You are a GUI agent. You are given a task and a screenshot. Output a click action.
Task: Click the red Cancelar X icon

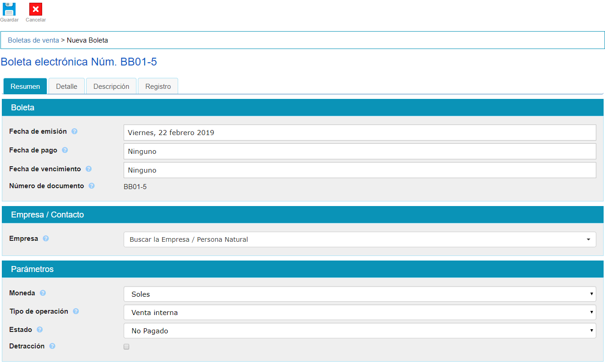pyautogui.click(x=36, y=9)
